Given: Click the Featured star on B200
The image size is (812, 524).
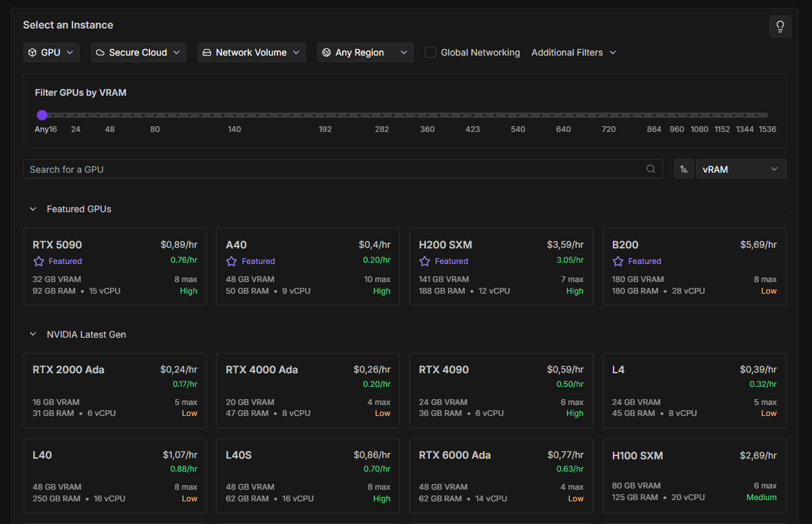Looking at the screenshot, I should (618, 261).
